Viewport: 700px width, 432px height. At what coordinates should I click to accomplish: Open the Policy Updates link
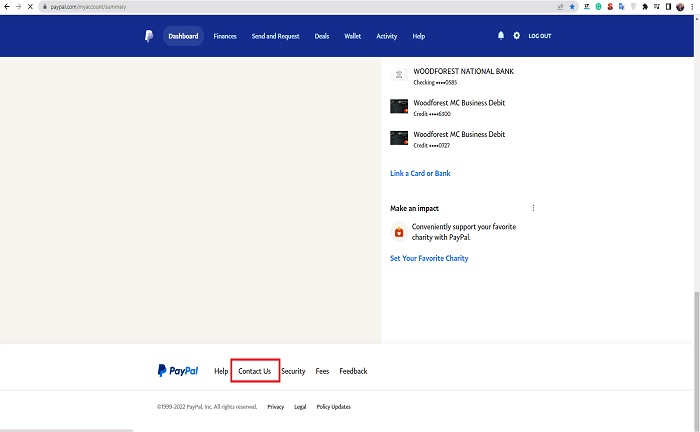pos(333,407)
